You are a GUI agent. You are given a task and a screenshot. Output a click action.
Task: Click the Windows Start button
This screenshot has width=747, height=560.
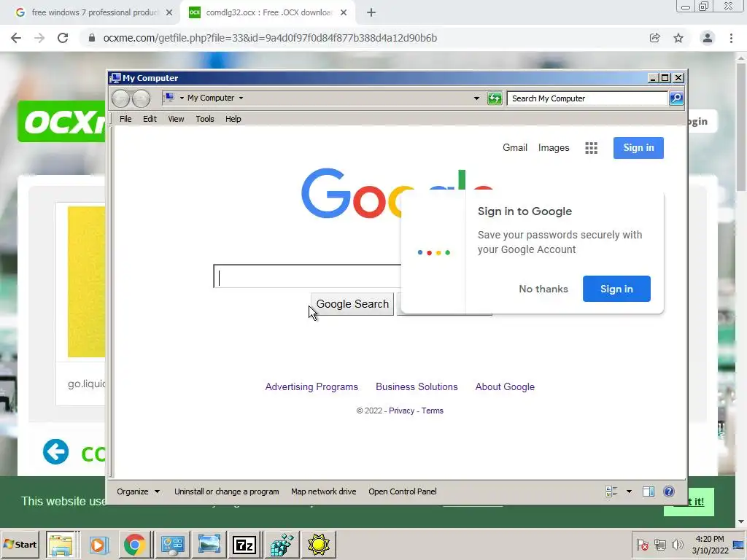point(20,544)
